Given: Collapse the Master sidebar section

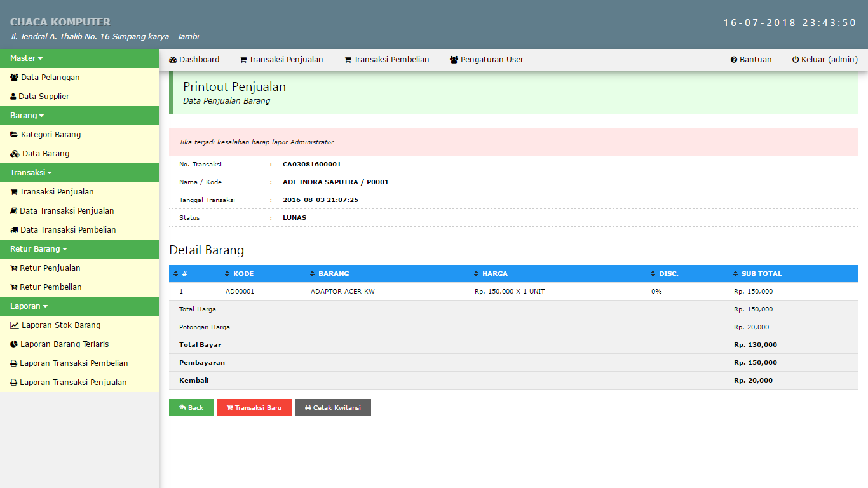Looking at the screenshot, I should click(x=27, y=58).
